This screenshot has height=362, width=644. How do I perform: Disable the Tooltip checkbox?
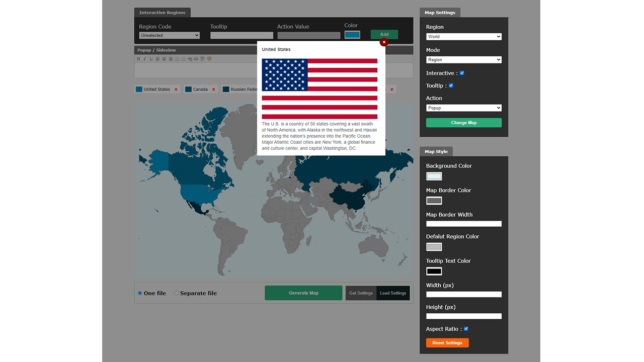click(451, 85)
